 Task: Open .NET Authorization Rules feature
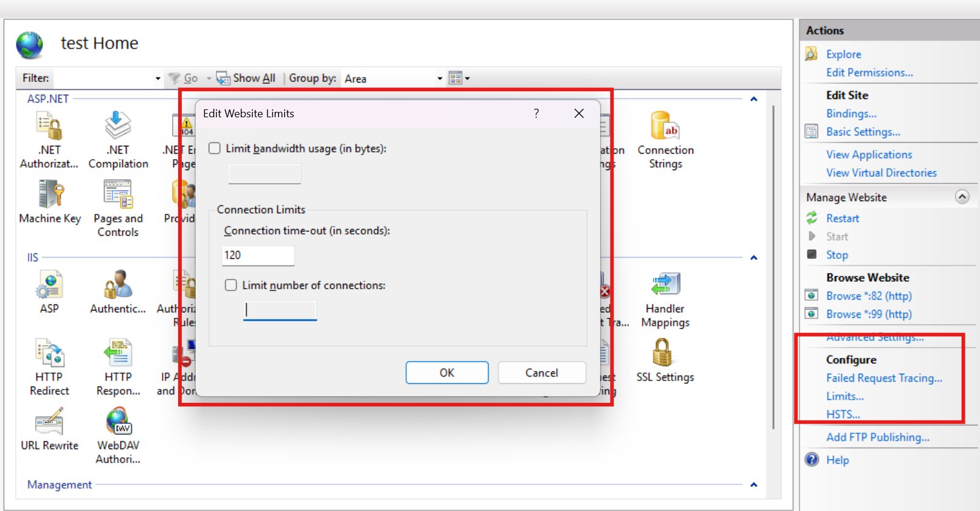[49, 140]
